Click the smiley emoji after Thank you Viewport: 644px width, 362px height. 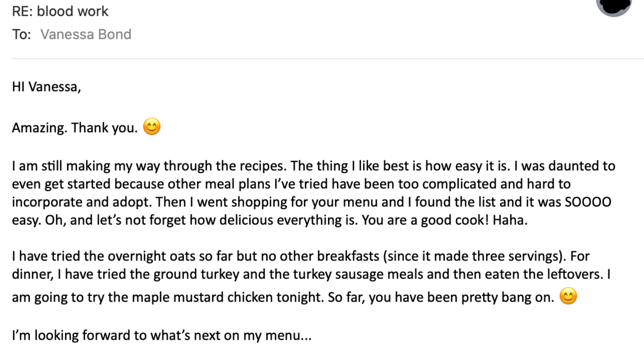pos(152,127)
